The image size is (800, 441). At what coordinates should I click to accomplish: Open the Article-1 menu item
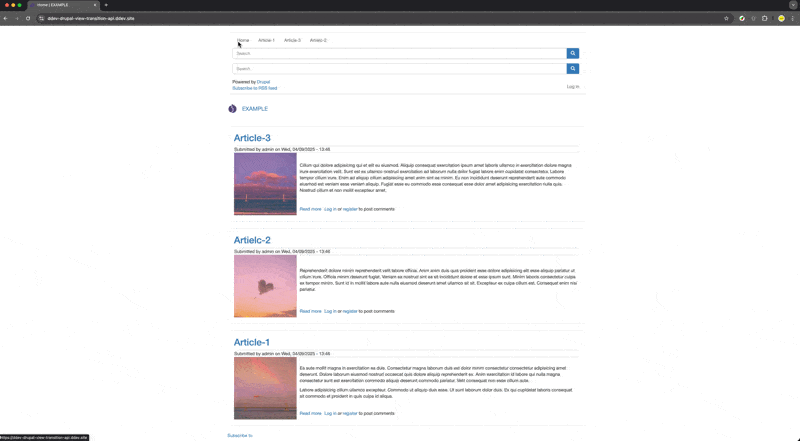coord(266,40)
